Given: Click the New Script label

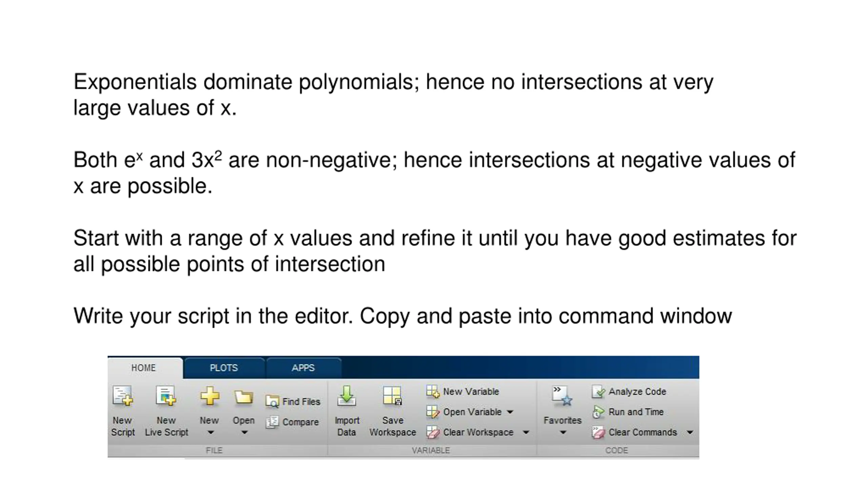Looking at the screenshot, I should (x=123, y=426).
